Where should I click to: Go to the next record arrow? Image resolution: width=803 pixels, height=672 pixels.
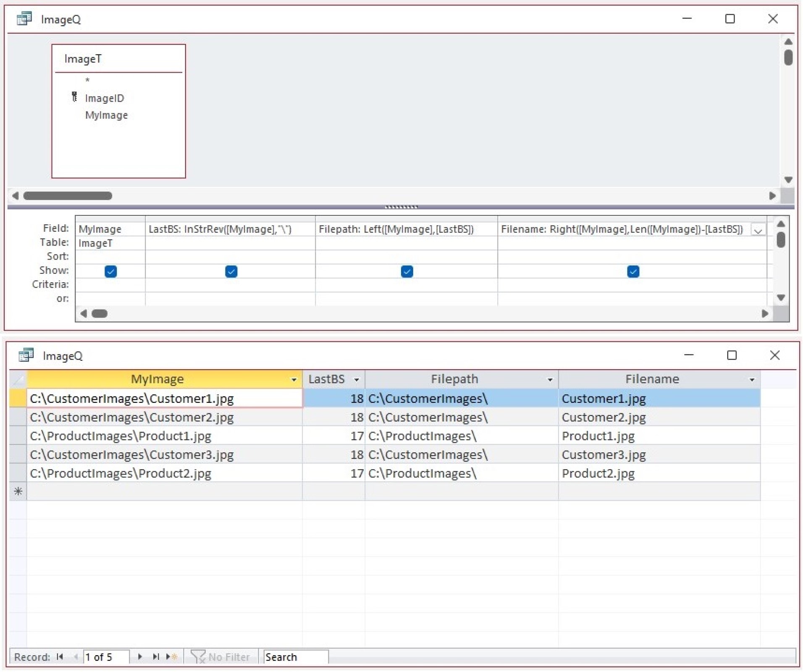point(140,656)
